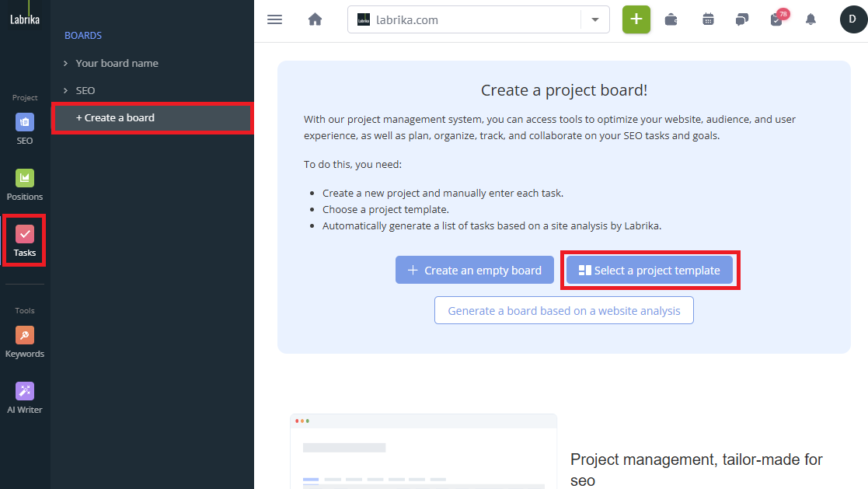Go to the home icon

tap(315, 19)
